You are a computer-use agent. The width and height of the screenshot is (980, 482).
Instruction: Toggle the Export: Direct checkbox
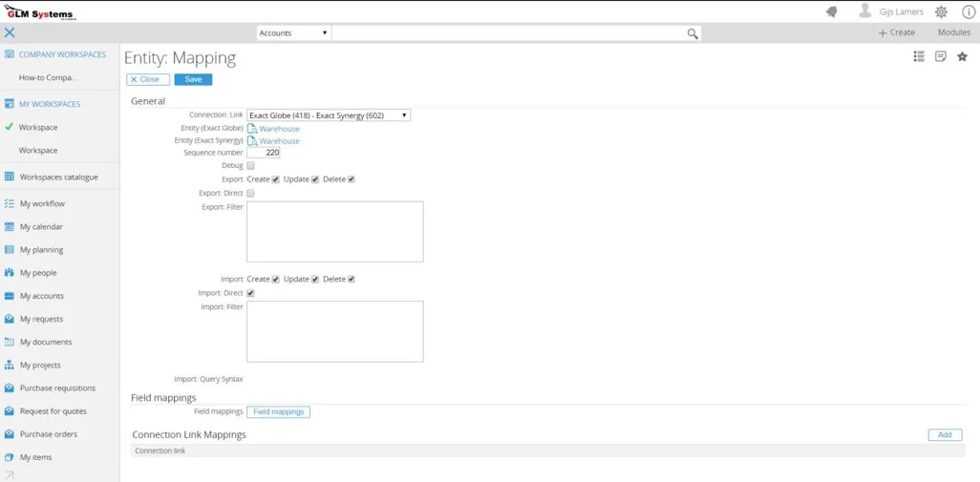point(250,194)
